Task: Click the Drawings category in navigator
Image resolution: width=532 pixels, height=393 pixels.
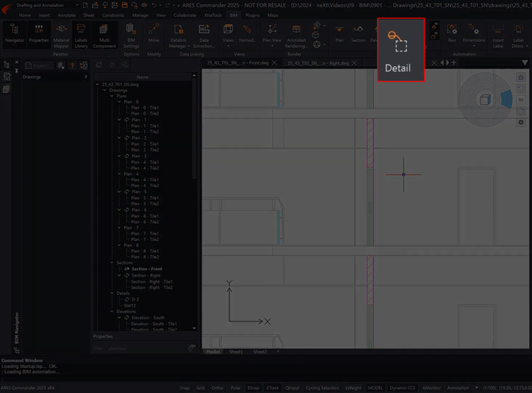Action: point(55,77)
